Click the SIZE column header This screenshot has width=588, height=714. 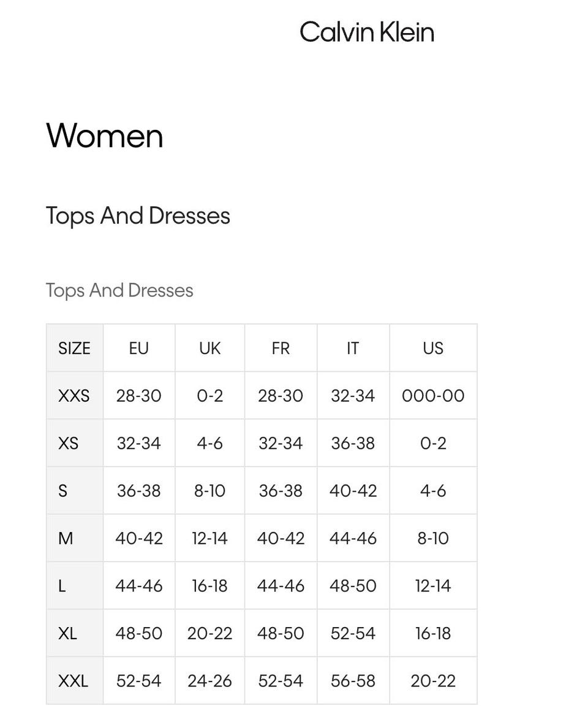74,348
